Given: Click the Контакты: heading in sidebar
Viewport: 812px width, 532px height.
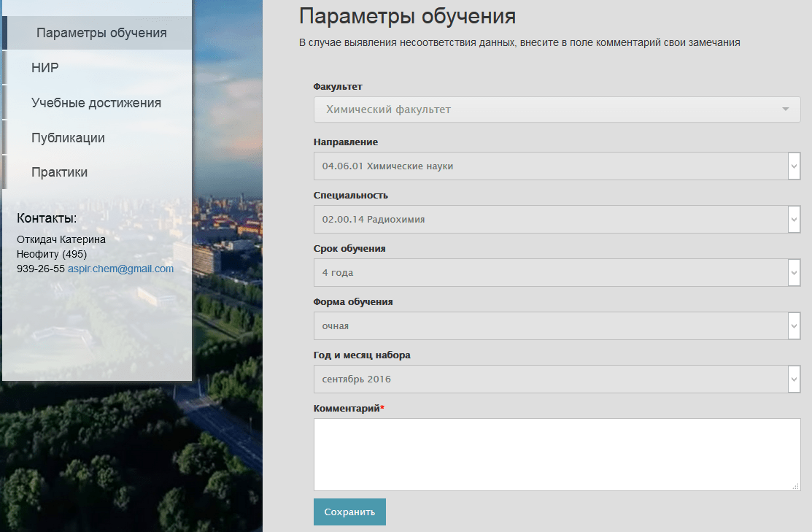Looking at the screenshot, I should 47,218.
